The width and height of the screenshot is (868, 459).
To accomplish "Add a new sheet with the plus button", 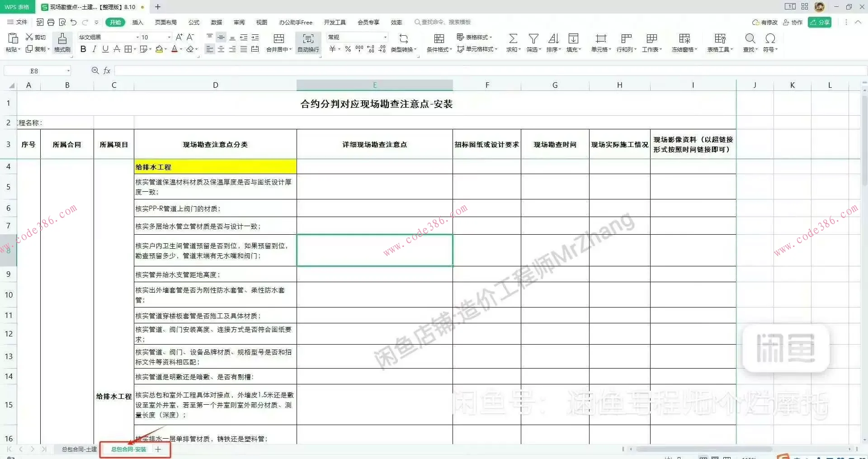I will tap(158, 450).
